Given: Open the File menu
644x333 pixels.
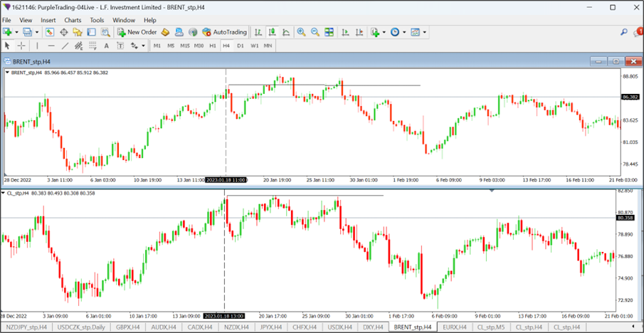Looking at the screenshot, I should pyautogui.click(x=6, y=20).
